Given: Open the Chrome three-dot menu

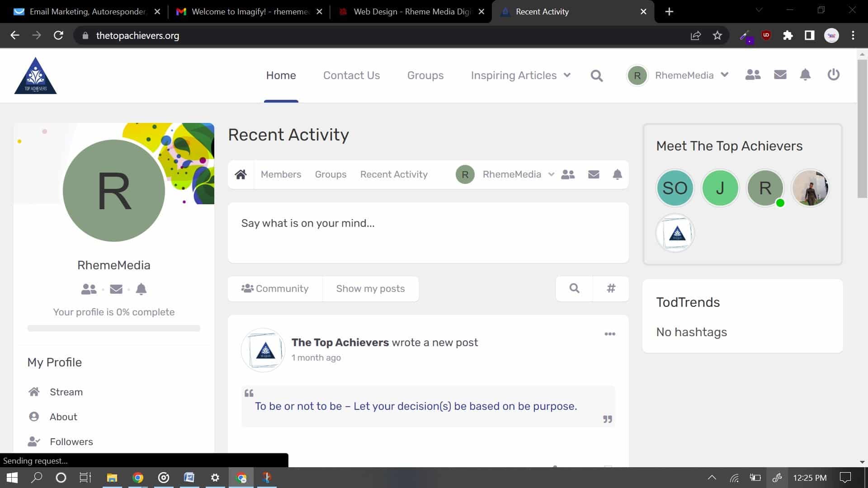Looking at the screenshot, I should click(x=853, y=36).
